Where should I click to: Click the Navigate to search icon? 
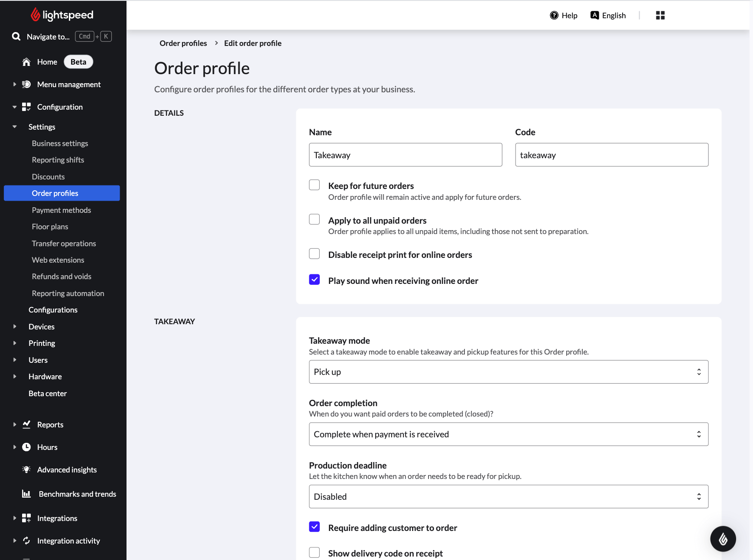point(16,36)
